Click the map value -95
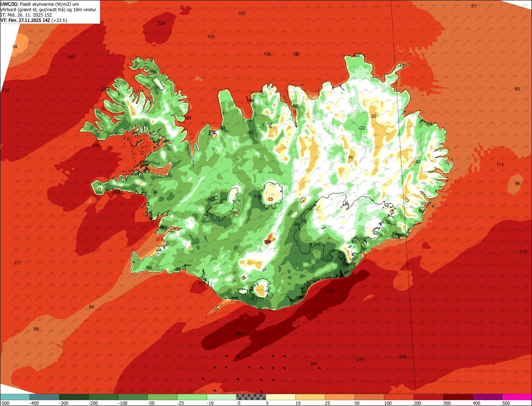This screenshot has height=406, width=532. pyautogui.click(x=296, y=224)
